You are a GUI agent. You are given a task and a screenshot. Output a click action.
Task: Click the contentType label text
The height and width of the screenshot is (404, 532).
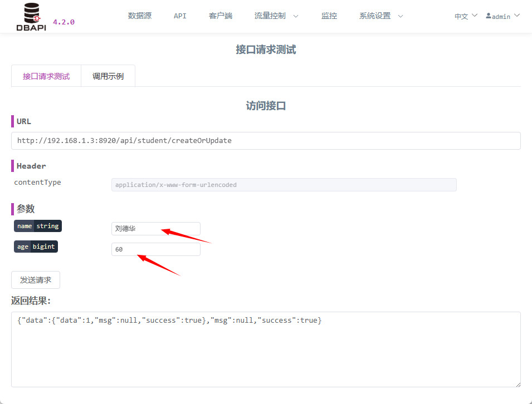pos(37,183)
